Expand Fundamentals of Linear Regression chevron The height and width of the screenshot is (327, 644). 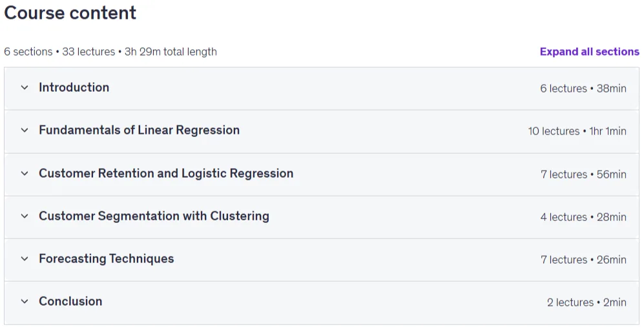coord(25,131)
